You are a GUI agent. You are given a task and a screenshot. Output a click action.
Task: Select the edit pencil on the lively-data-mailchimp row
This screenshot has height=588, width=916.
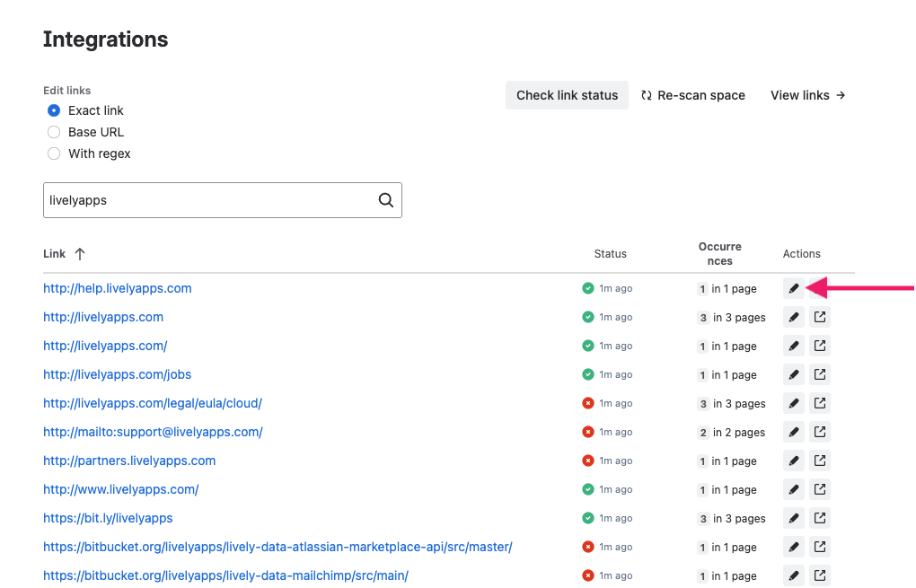tap(793, 575)
